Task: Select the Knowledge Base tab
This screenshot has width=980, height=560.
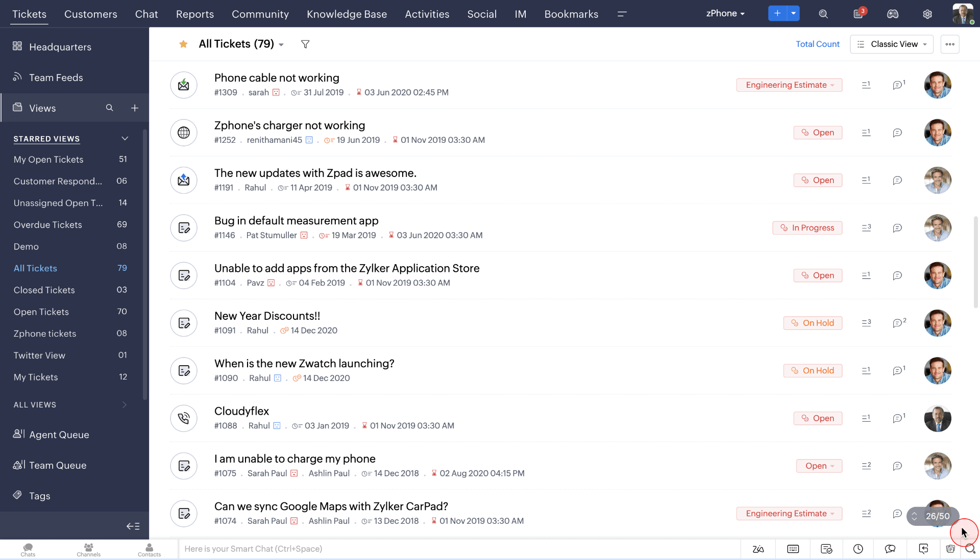Action: click(347, 14)
